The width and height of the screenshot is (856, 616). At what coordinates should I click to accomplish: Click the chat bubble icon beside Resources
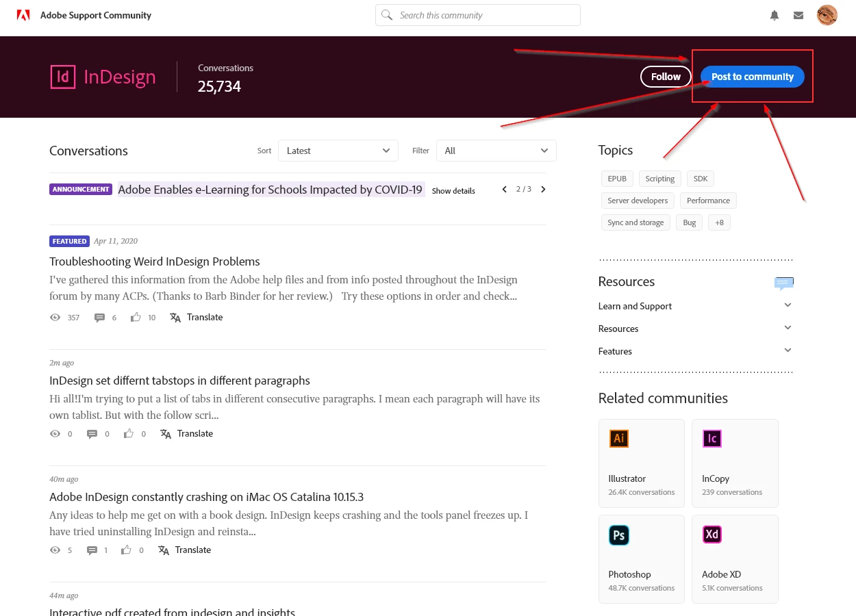coord(784,283)
